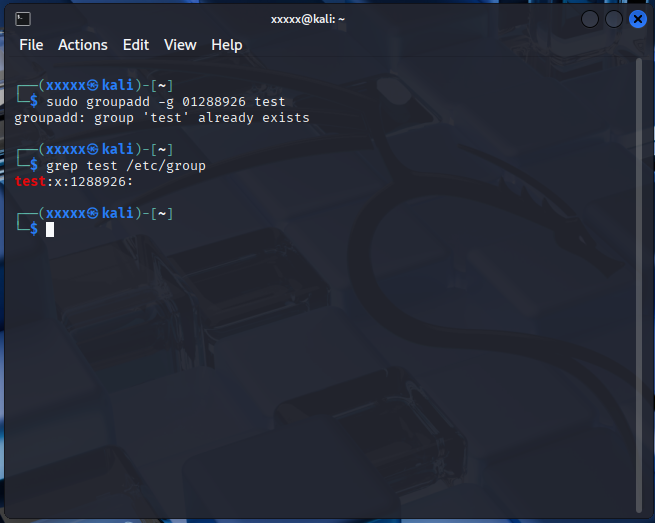Minimize the terminal window

pyautogui.click(x=590, y=19)
